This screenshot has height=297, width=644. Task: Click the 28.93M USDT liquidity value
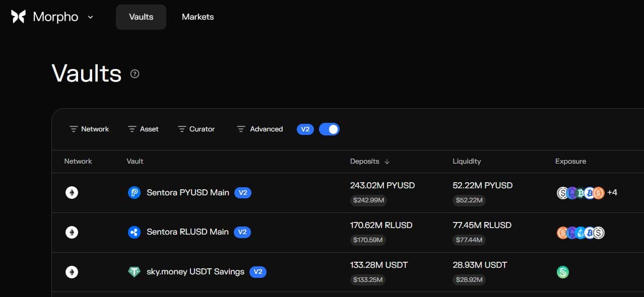(480, 265)
